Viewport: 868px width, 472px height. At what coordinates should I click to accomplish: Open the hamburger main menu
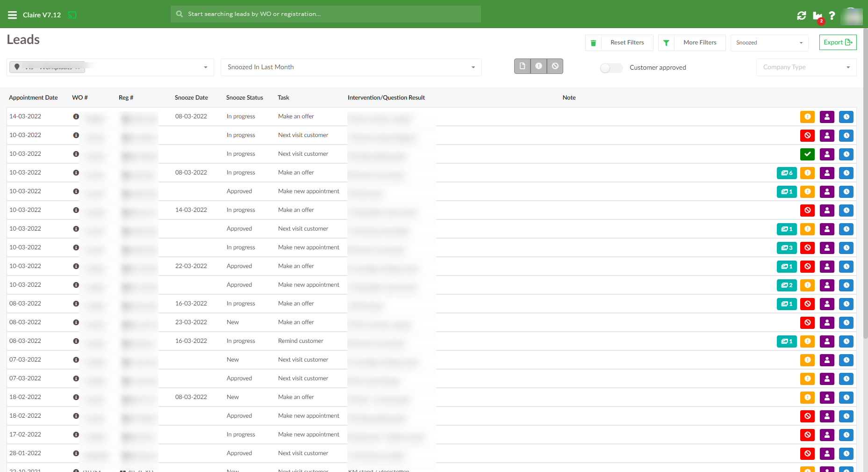[12, 15]
